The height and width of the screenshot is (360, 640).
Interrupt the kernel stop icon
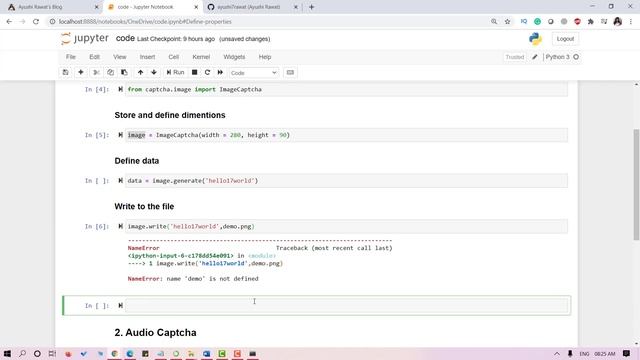(195, 73)
